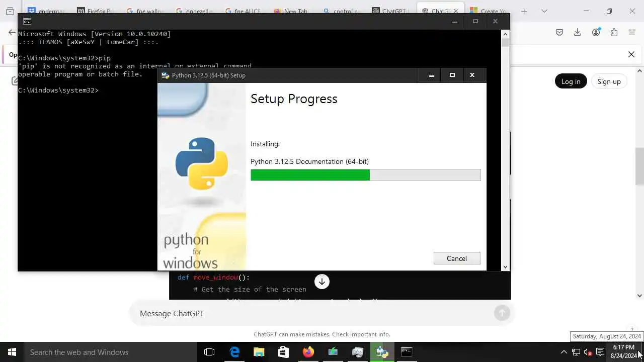Image resolution: width=644 pixels, height=362 pixels.
Task: Click the Python 3.12.5 Documentation (64-bit) label
Action: click(309, 161)
